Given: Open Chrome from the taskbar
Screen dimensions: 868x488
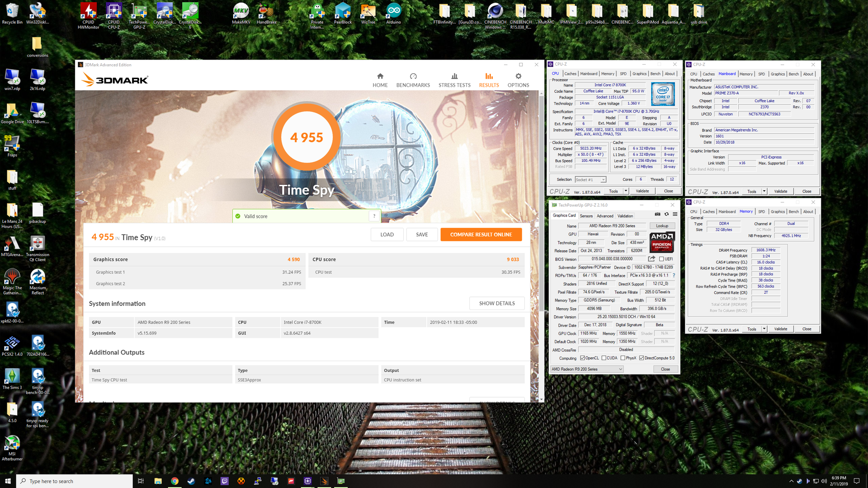Looking at the screenshot, I should click(175, 481).
